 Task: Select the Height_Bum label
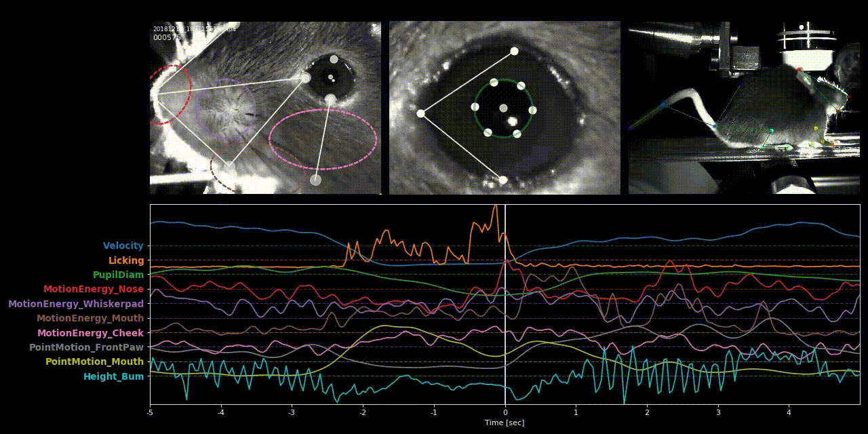coord(114,376)
